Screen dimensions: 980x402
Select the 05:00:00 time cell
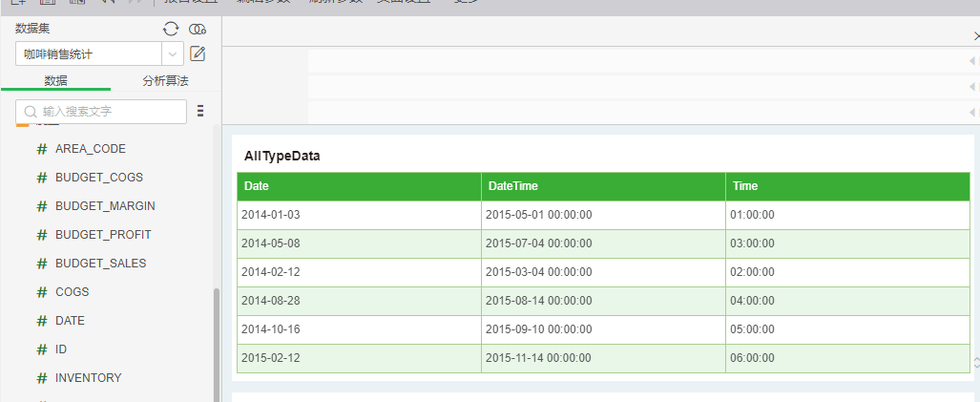click(847, 330)
